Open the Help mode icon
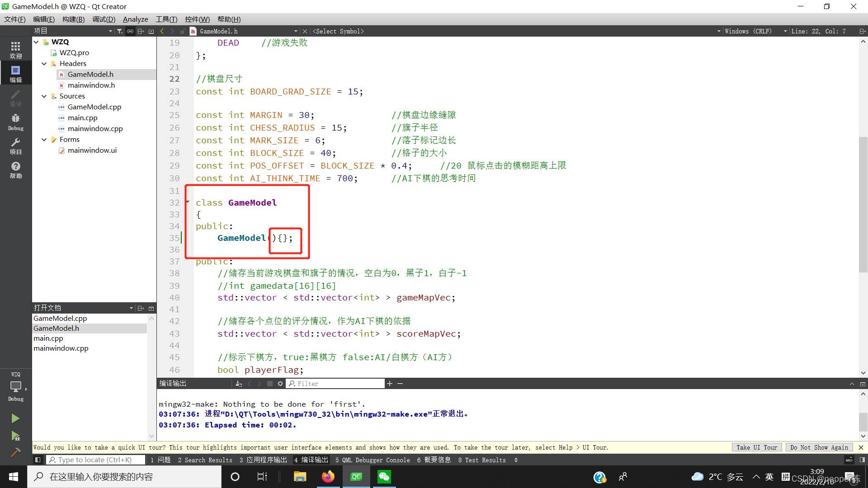 pyautogui.click(x=15, y=169)
